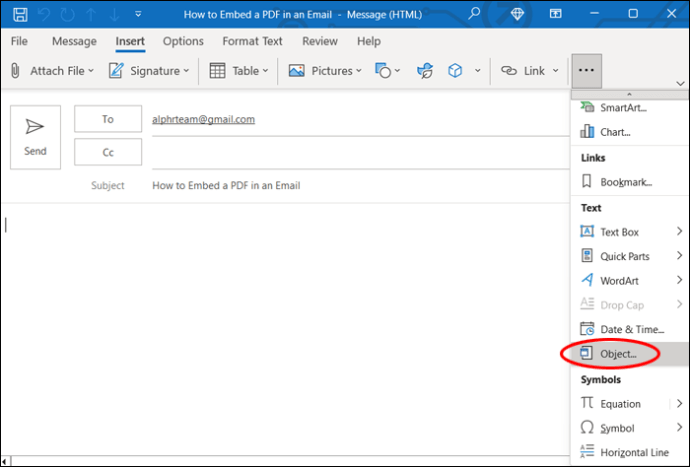This screenshot has width=690, height=467.
Task: Open the three-dots more commands button
Action: point(586,70)
